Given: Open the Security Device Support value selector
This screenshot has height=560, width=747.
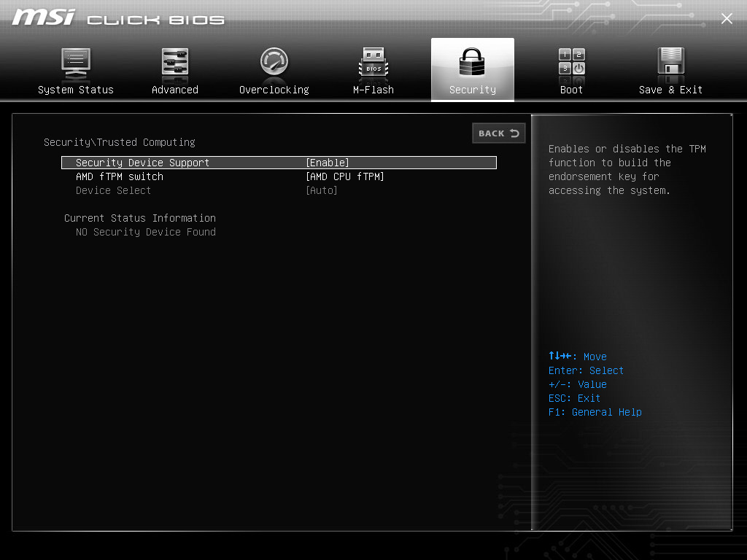Looking at the screenshot, I should 327,162.
